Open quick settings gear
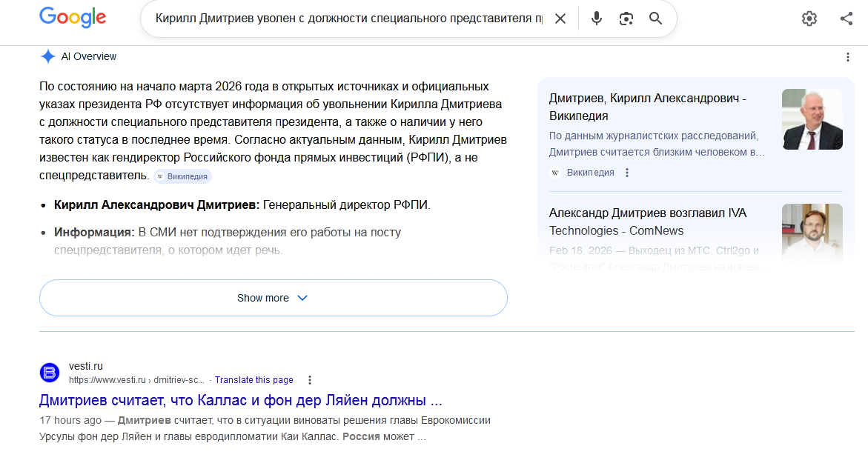This screenshot has height=466, width=868. [809, 19]
